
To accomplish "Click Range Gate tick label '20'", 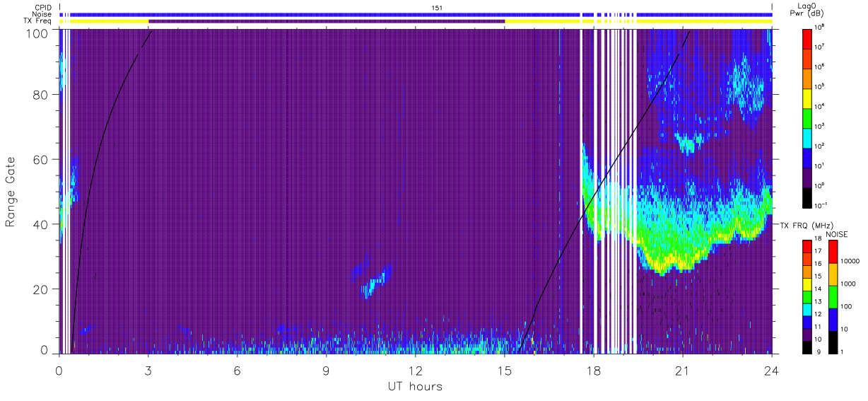I will tap(41, 289).
